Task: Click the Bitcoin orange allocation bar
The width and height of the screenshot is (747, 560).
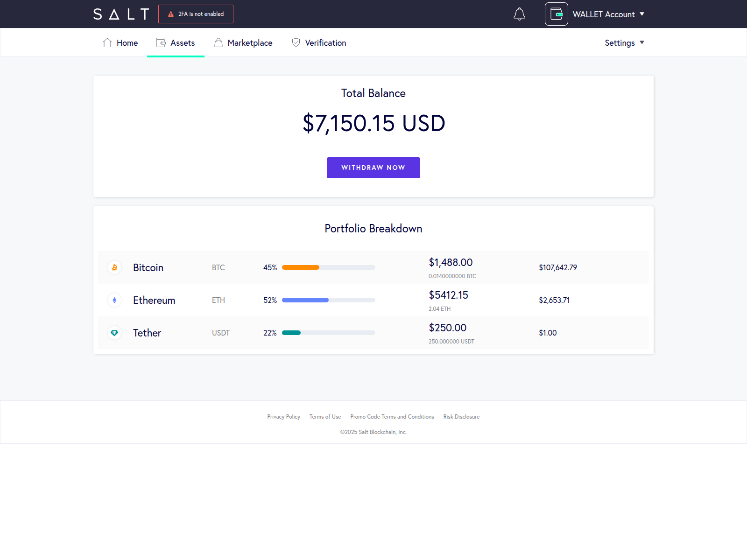Action: pos(301,267)
